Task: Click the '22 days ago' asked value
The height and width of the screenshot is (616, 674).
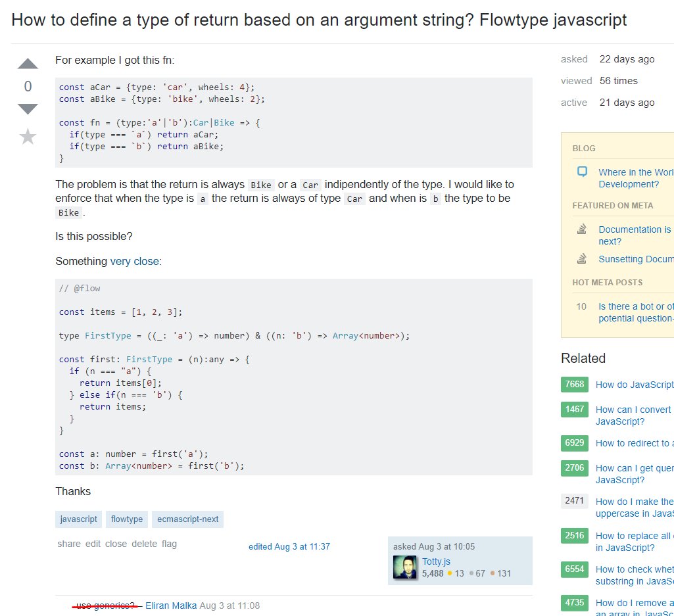Action: [627, 59]
